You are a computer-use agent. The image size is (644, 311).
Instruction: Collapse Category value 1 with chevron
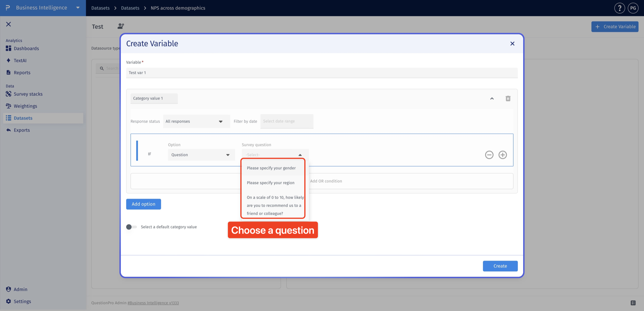pos(492,99)
